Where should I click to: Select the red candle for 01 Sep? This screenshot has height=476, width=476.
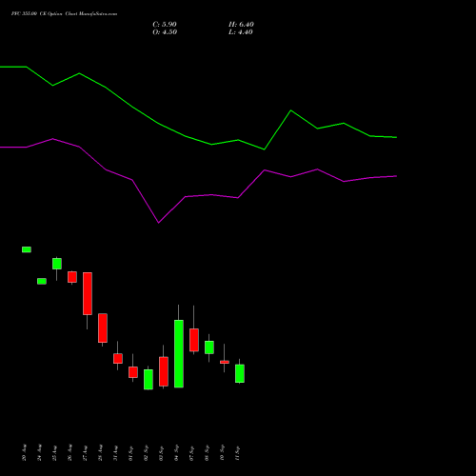(x=133, y=372)
